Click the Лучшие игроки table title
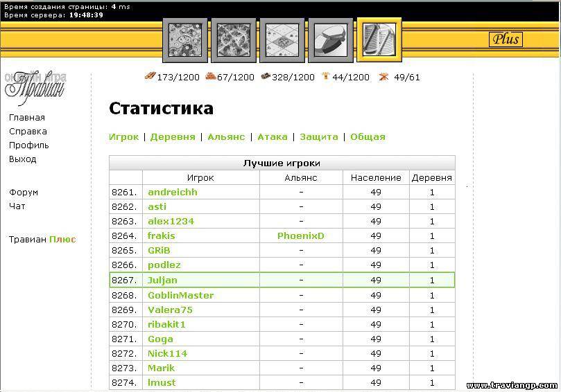Image resolution: width=561 pixels, height=392 pixels. tap(282, 163)
